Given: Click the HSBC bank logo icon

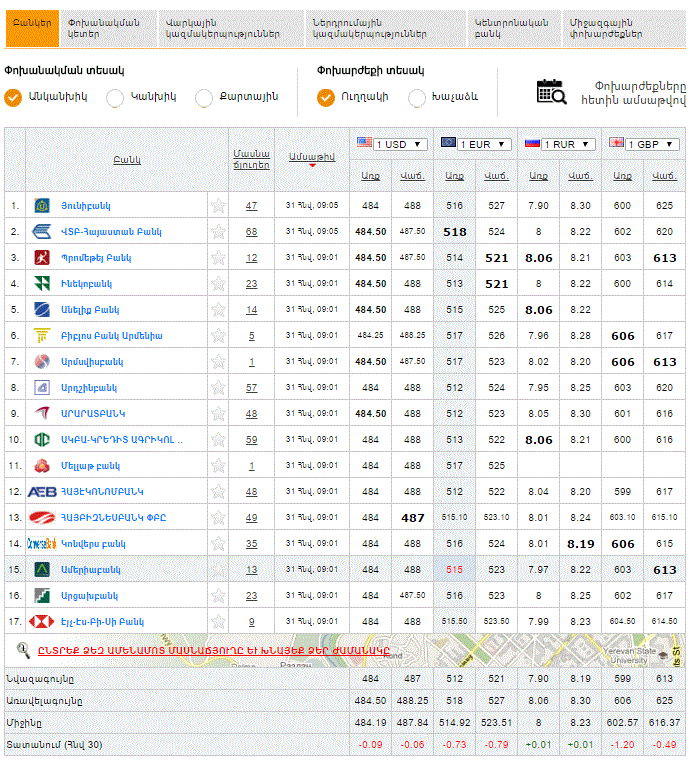Looking at the screenshot, I should point(42,622).
